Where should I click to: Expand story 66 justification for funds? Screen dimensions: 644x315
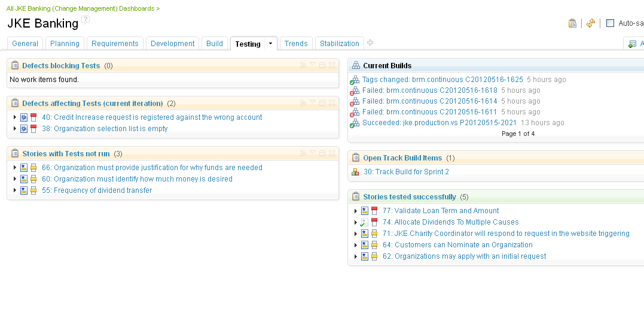coord(15,168)
